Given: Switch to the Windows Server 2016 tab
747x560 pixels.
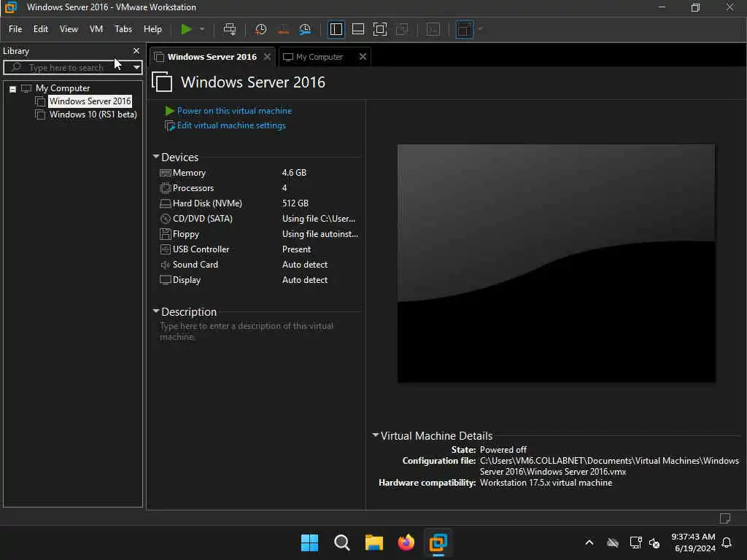Looking at the screenshot, I should tap(212, 57).
